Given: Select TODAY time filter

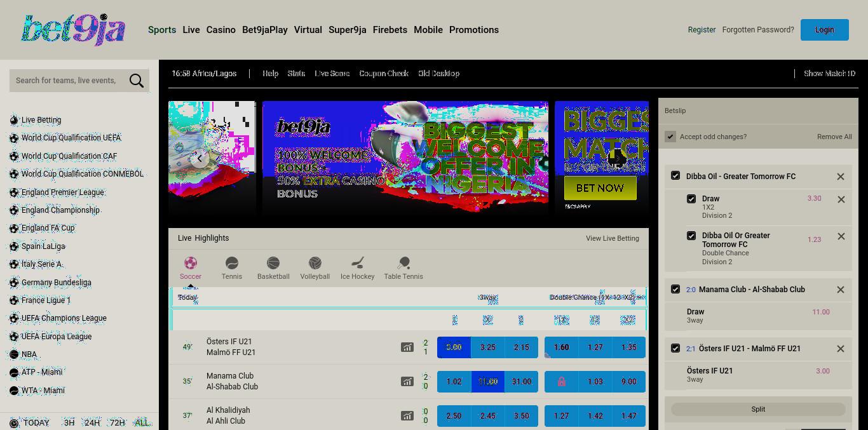Looking at the screenshot, I should (36, 423).
